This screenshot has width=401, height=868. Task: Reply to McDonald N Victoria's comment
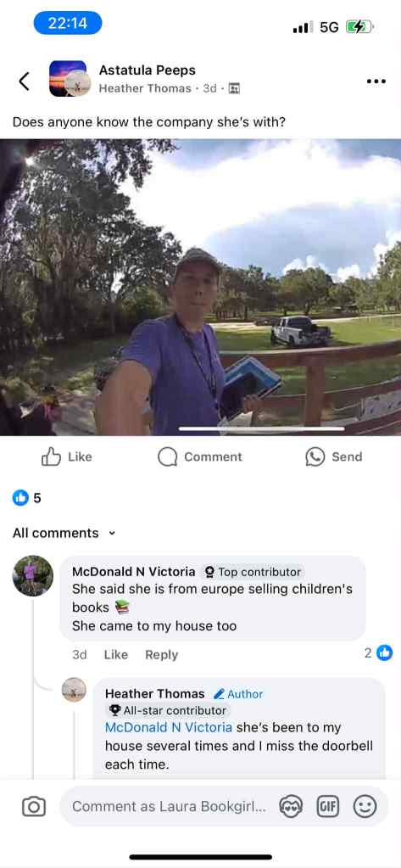point(162,654)
